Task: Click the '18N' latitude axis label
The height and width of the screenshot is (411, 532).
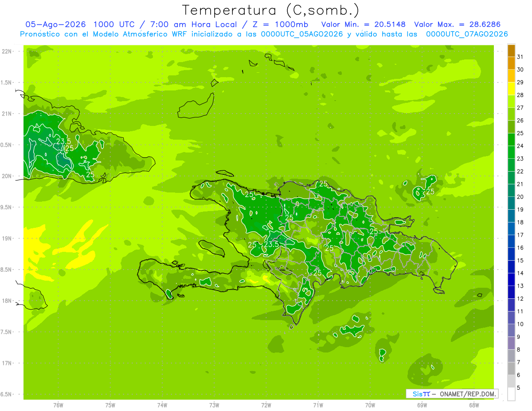Action: [7, 301]
